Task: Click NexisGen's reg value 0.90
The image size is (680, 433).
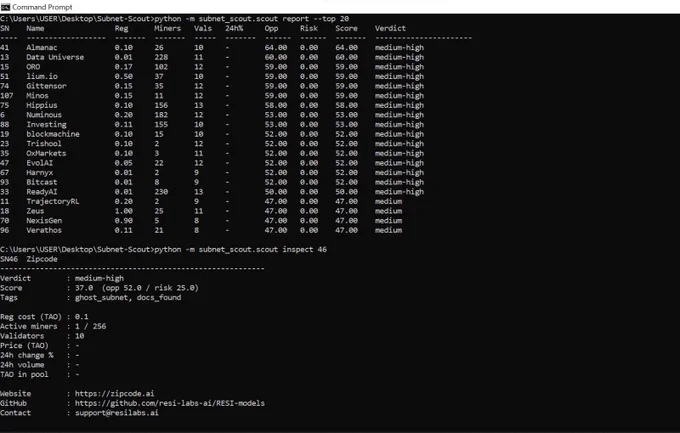Action: pos(124,220)
